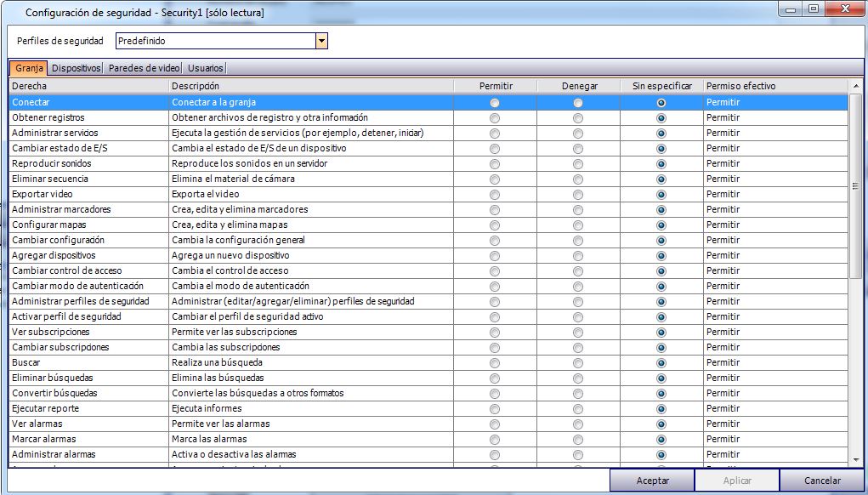
Task: Choose Permitir for Administrar servicios
Action: [x=495, y=134]
